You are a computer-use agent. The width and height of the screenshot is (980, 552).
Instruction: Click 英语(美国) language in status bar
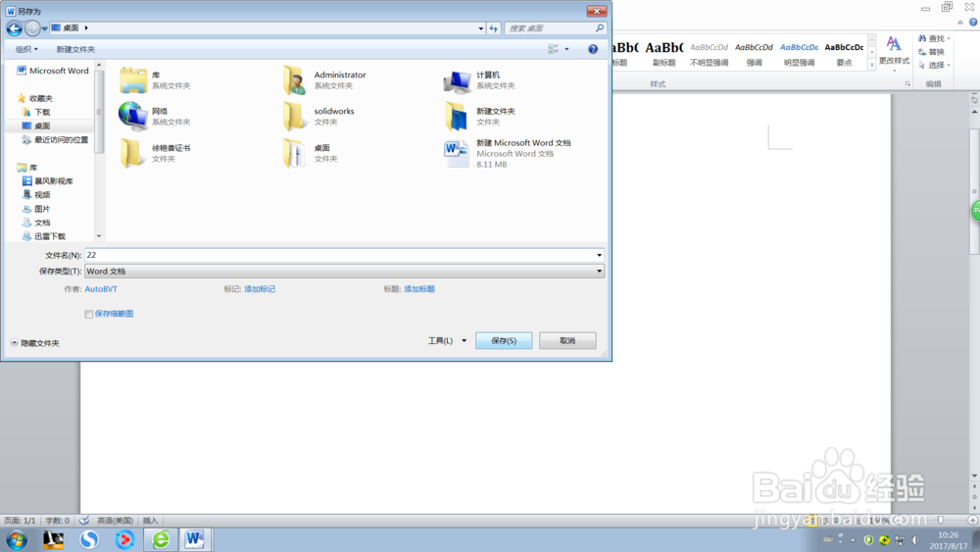tap(115, 520)
